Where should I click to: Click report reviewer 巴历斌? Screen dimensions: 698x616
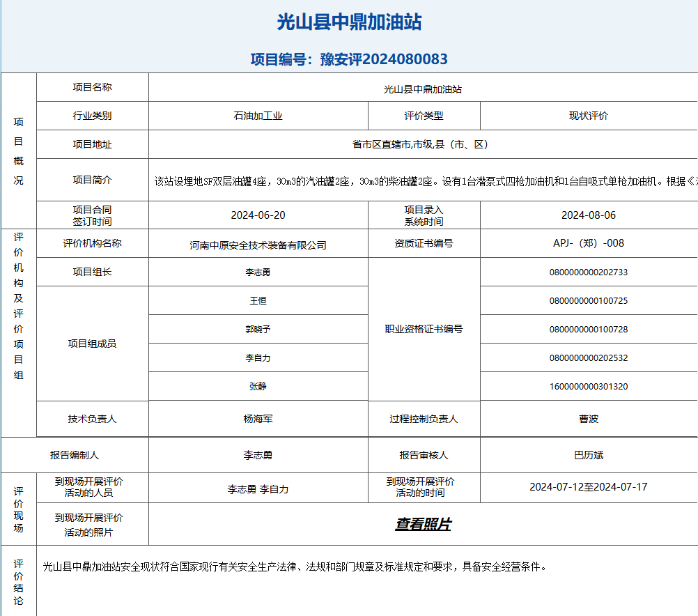point(589,455)
